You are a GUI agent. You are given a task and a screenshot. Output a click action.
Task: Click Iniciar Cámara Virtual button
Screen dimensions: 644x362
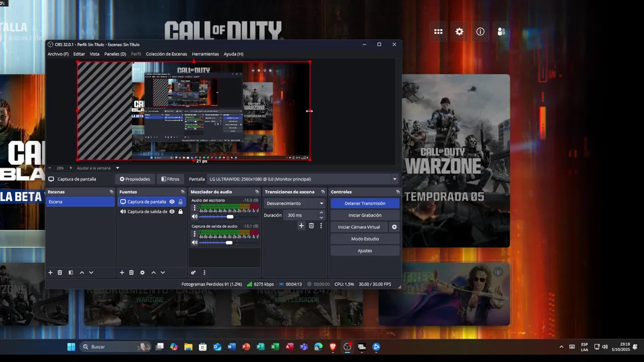pos(359,227)
